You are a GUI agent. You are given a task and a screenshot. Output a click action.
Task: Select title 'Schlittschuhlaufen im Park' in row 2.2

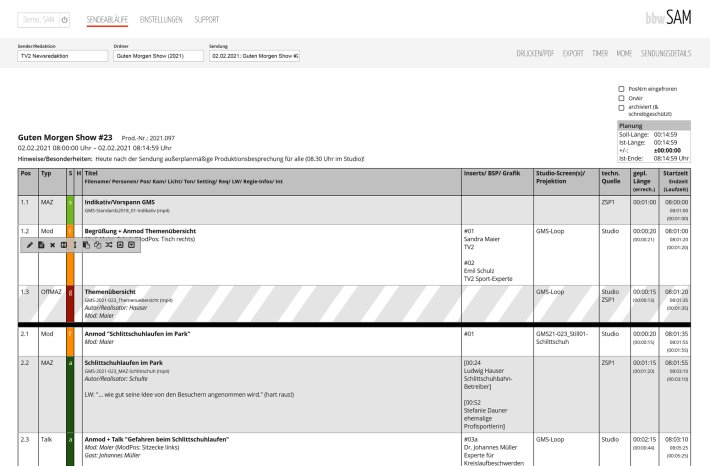124,363
